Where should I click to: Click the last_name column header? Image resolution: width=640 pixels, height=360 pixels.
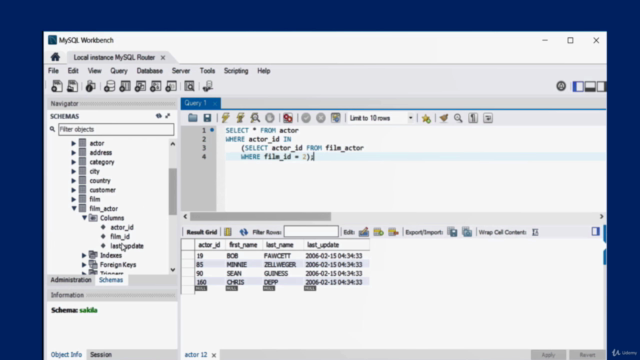point(280,245)
